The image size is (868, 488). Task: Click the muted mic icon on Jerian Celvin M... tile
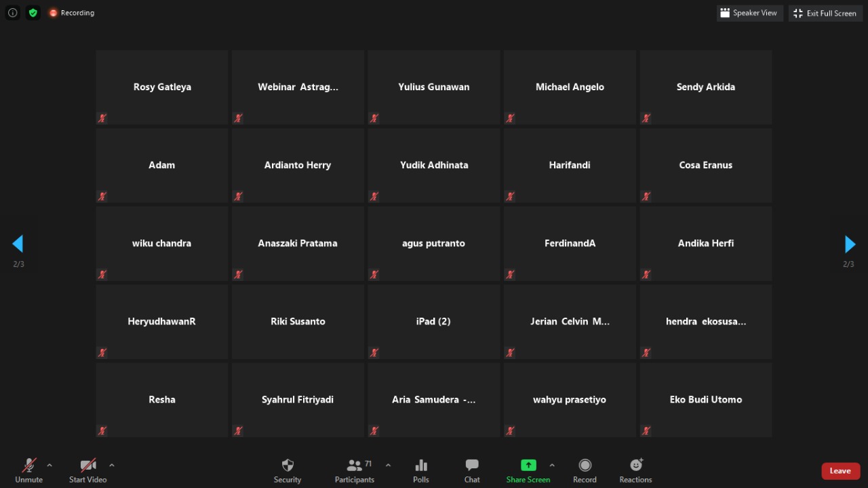(510, 352)
